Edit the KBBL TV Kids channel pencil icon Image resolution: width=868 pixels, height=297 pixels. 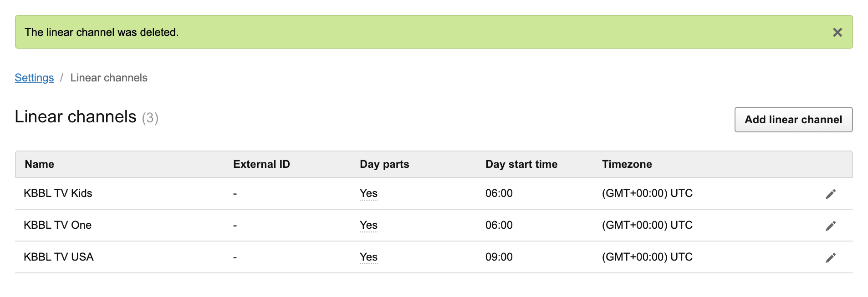coord(830,194)
